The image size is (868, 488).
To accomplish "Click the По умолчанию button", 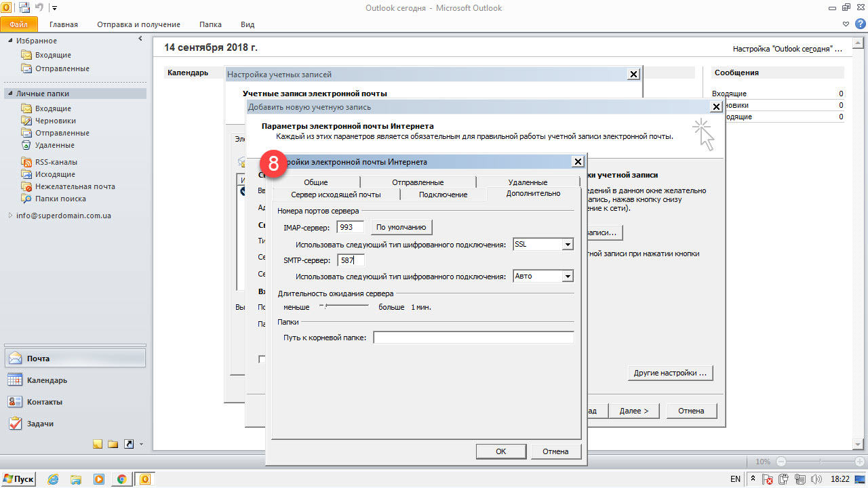I will coord(401,227).
